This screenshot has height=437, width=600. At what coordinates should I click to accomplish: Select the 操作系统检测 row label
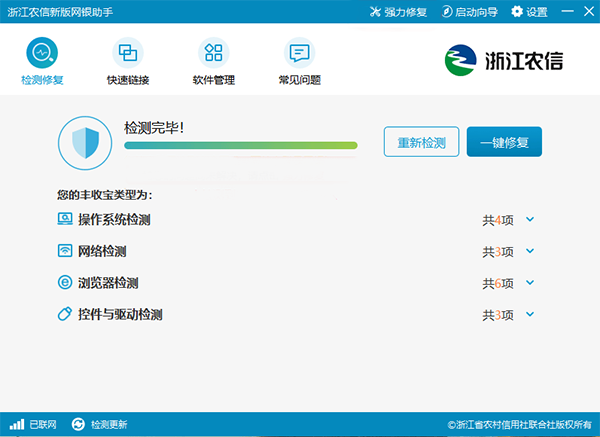114,220
